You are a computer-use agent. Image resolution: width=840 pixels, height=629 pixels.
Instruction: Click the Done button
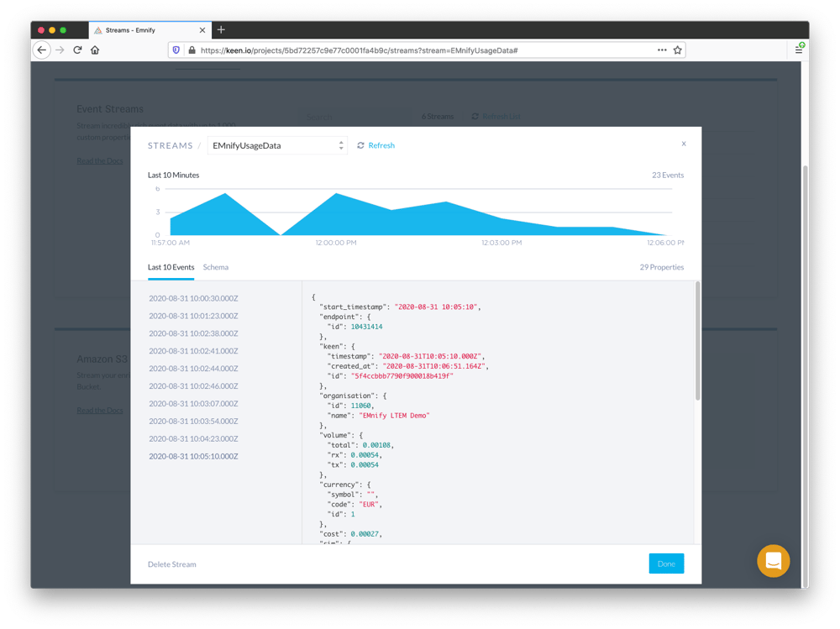tap(666, 563)
